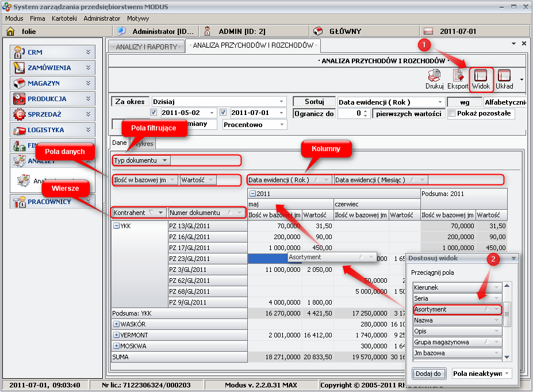Viewport: 533px width, 392px height.
Task: Expand the VERMONT contractor row
Action: point(116,335)
